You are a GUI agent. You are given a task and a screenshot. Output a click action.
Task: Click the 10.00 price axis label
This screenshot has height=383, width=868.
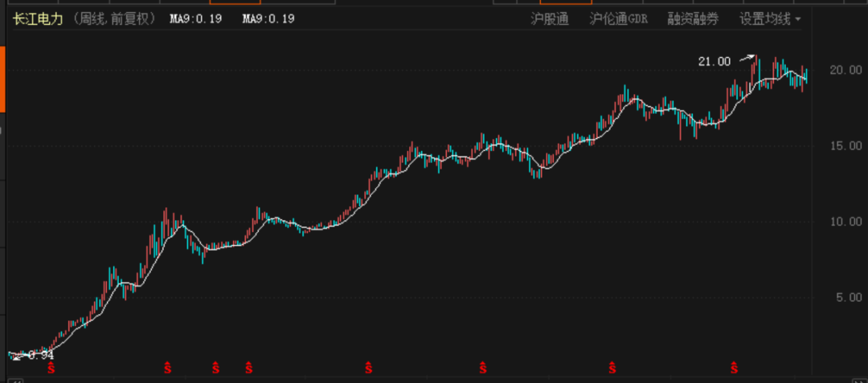pos(845,221)
